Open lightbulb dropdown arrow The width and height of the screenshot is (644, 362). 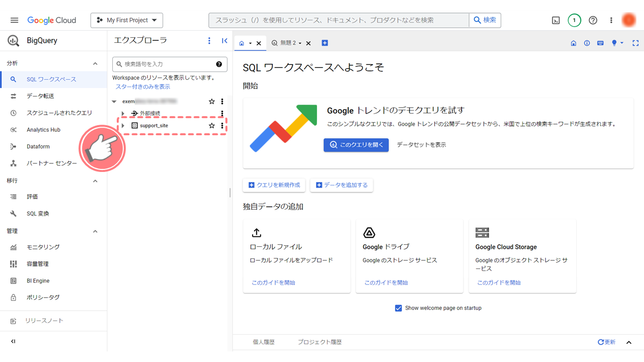click(x=622, y=43)
